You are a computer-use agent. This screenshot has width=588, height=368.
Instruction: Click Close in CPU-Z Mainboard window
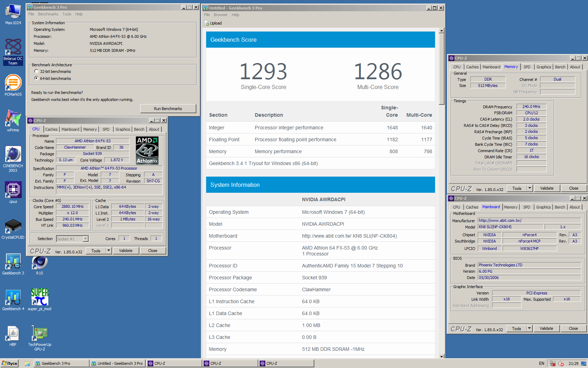(573, 328)
